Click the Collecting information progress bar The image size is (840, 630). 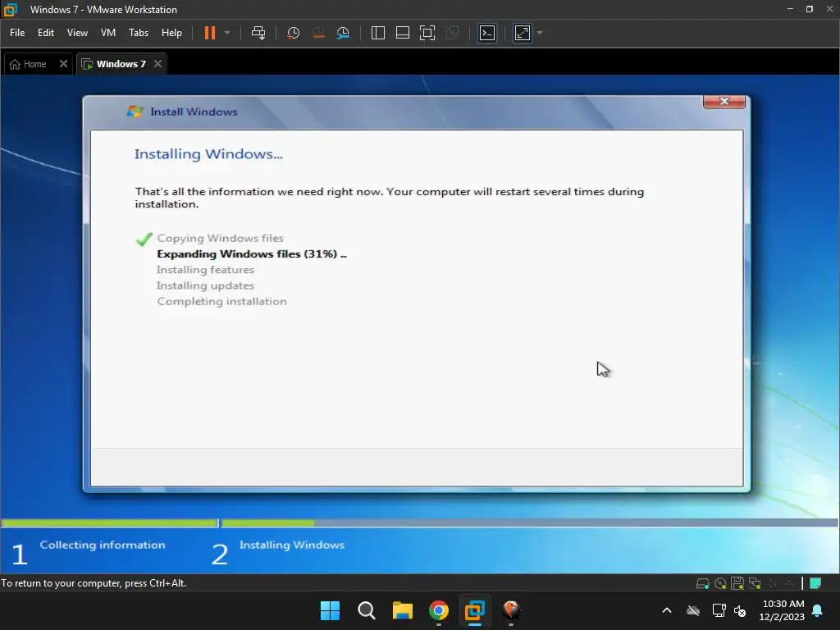[x=109, y=523]
